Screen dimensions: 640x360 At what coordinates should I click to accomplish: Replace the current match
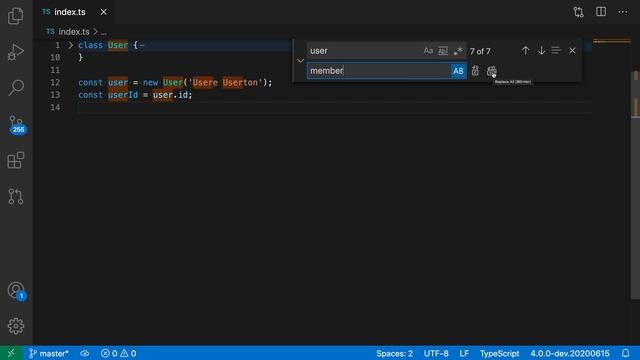(x=475, y=71)
